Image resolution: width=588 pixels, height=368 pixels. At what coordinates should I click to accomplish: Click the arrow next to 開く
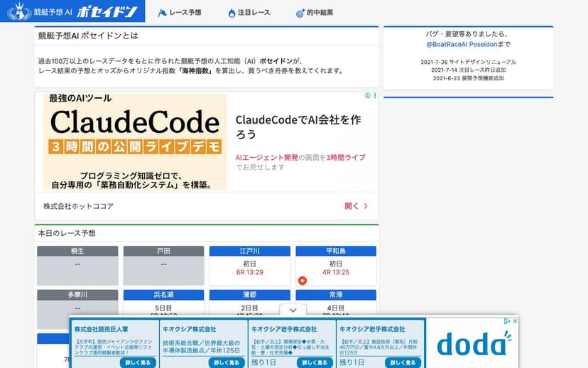(366, 206)
